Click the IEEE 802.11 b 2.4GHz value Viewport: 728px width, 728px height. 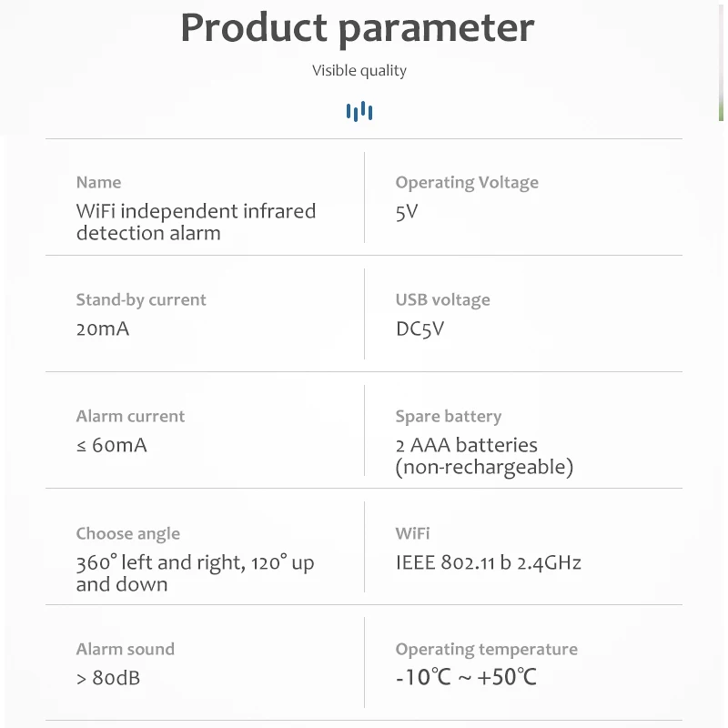[488, 562]
